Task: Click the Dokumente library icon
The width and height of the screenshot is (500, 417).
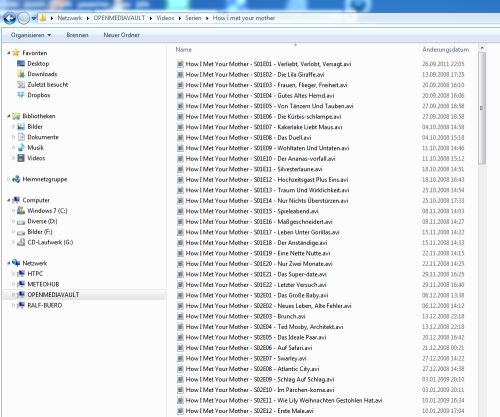Action: (21, 137)
